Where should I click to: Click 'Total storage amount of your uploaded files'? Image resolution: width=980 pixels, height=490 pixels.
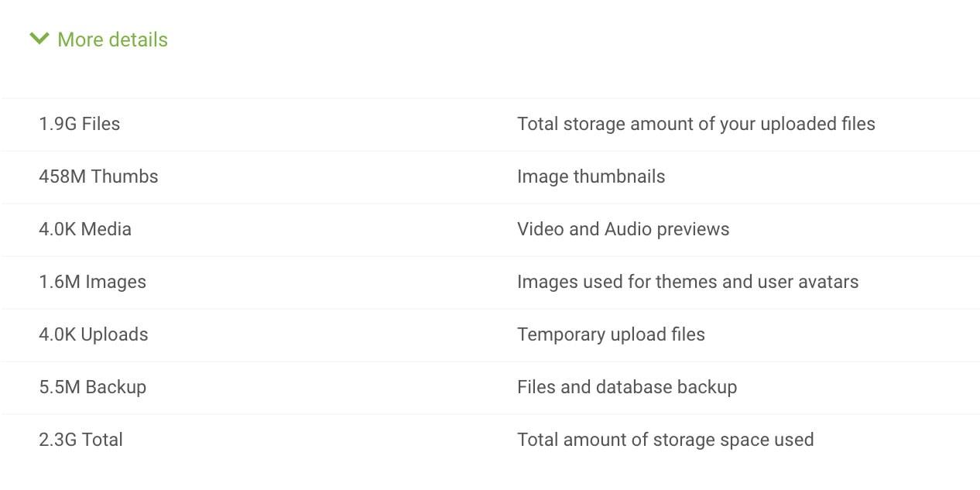coord(695,124)
